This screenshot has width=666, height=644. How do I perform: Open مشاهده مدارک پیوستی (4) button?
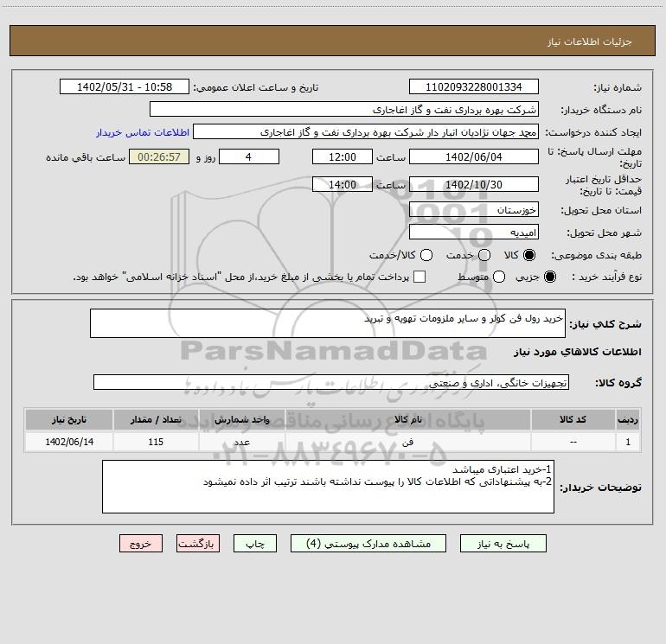pyautogui.click(x=368, y=544)
